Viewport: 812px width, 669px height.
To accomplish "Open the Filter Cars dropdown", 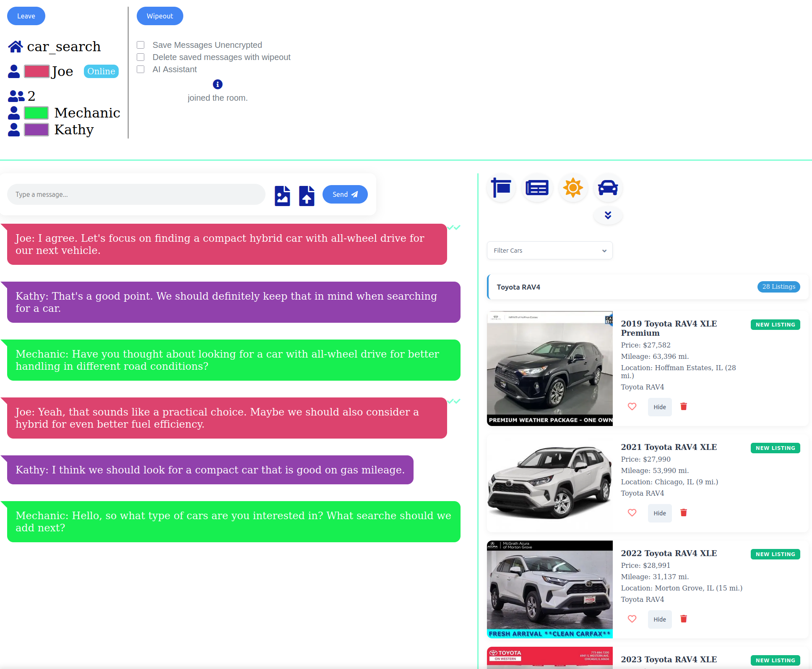I will [549, 250].
